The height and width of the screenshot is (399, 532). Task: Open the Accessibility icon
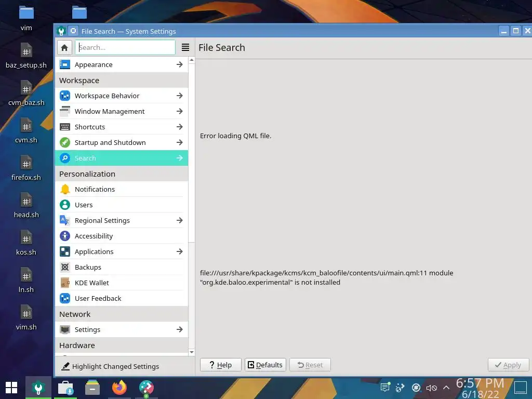point(65,236)
